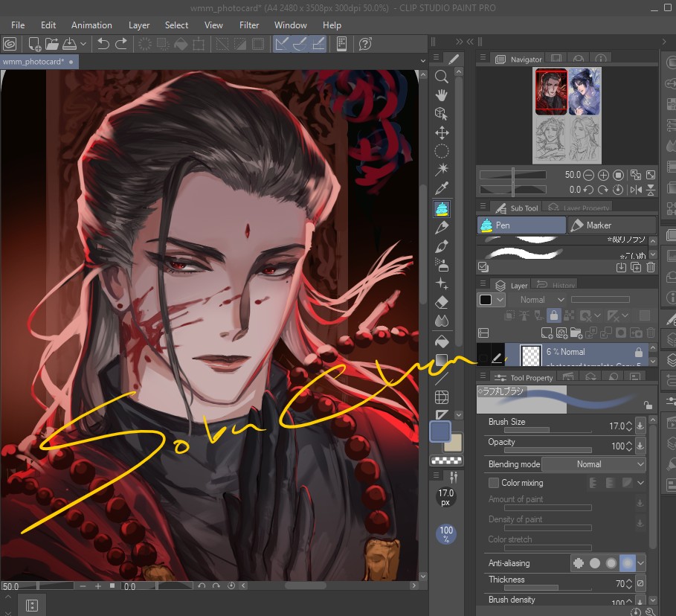The image size is (676, 616).
Task: Open the File menu
Action: [x=18, y=25]
